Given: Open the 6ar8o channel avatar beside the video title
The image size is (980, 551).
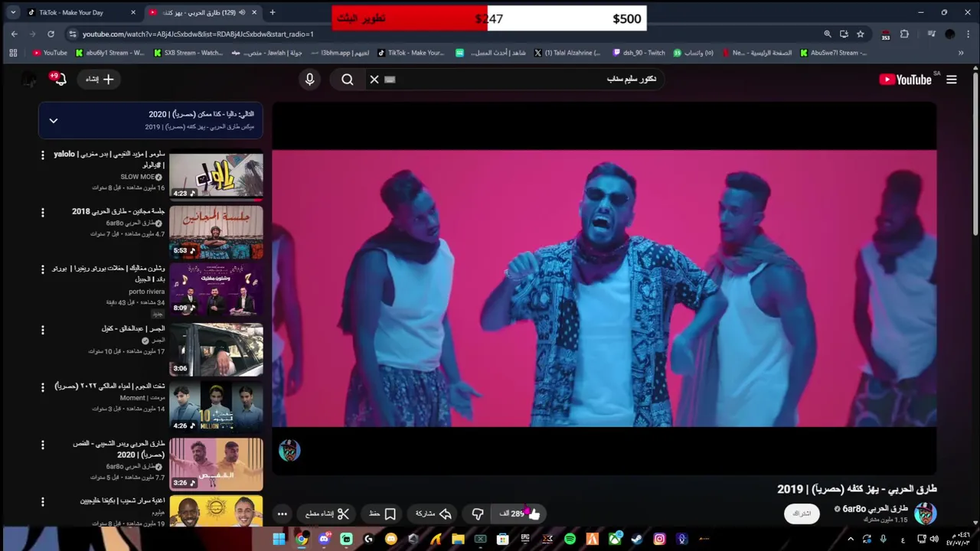Looking at the screenshot, I should 925,513.
